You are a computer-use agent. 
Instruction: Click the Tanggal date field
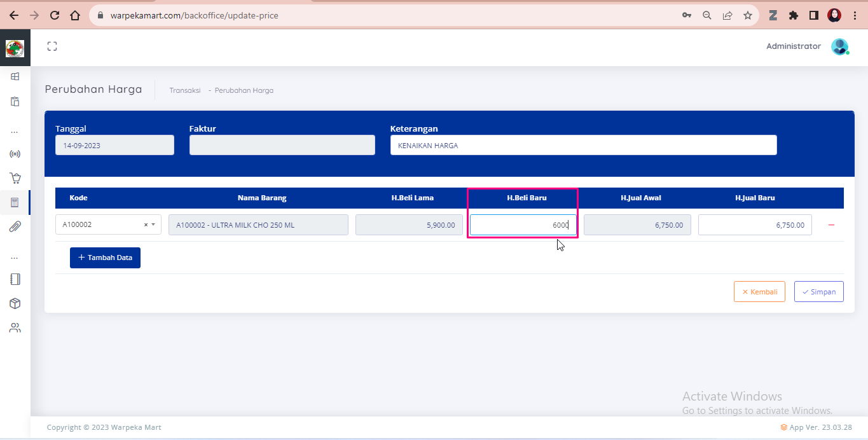[114, 145]
